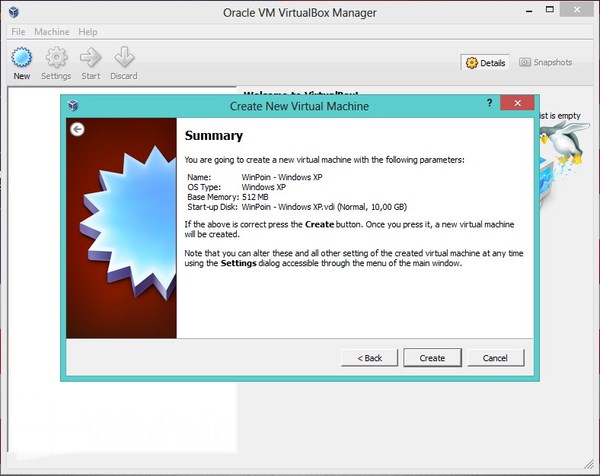Click the bold word 'Settings' in the note
The height and width of the screenshot is (476, 600).
(x=238, y=263)
